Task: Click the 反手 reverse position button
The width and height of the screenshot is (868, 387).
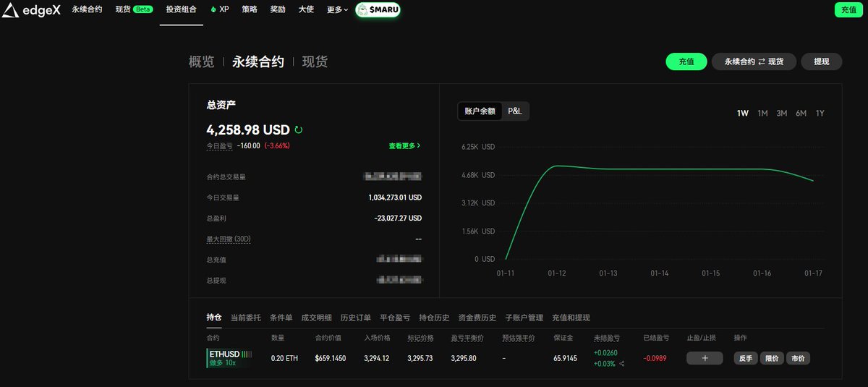Action: tap(745, 358)
